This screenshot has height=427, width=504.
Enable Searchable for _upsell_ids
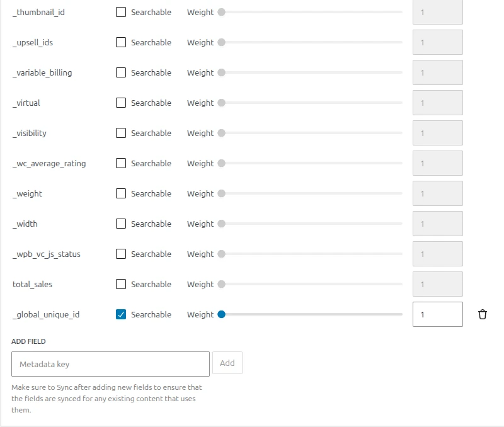121,42
